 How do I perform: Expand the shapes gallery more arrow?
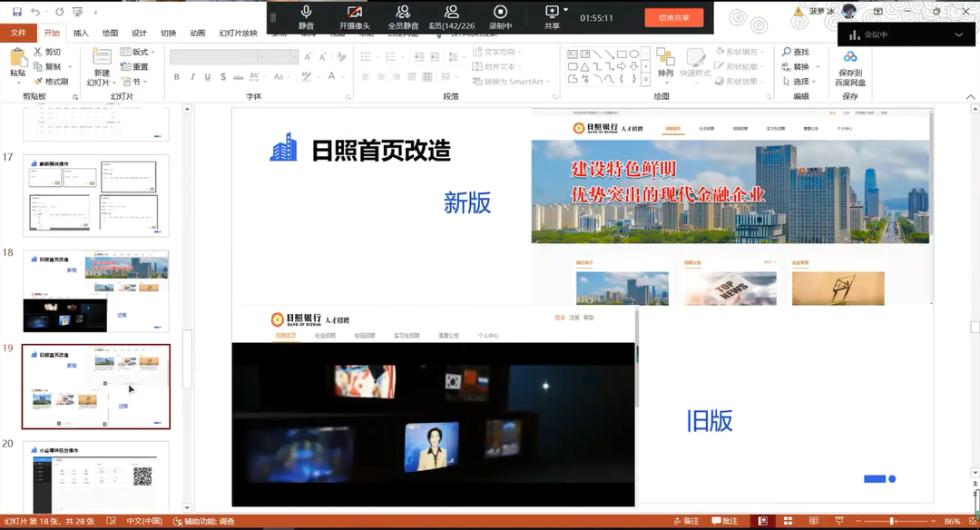tap(646, 79)
